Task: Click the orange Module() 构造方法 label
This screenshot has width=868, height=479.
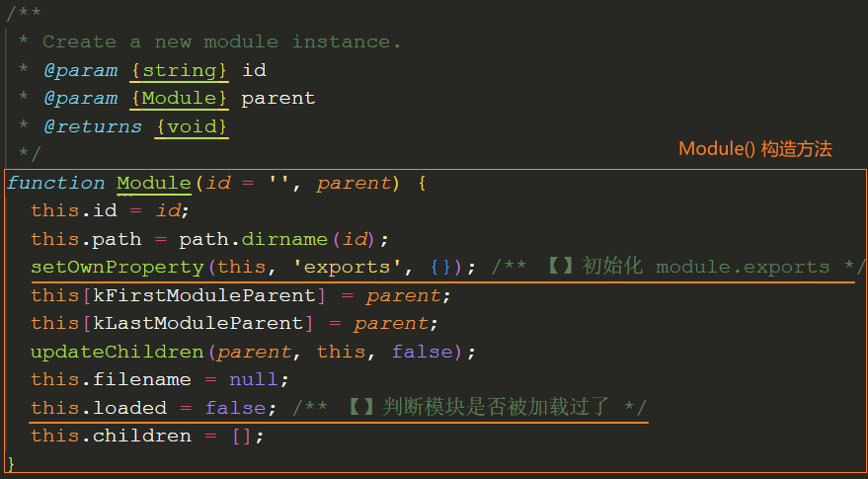Action: coord(755,149)
